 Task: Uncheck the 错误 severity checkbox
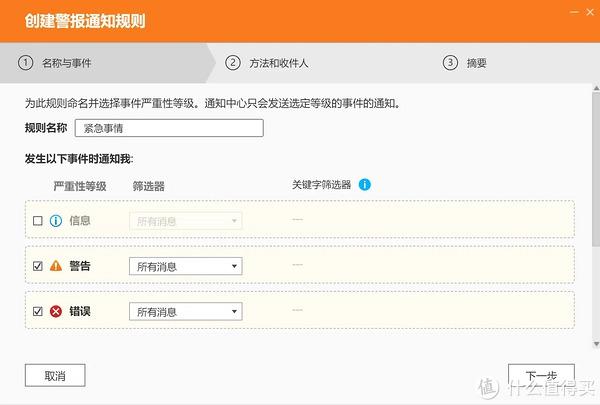point(38,311)
